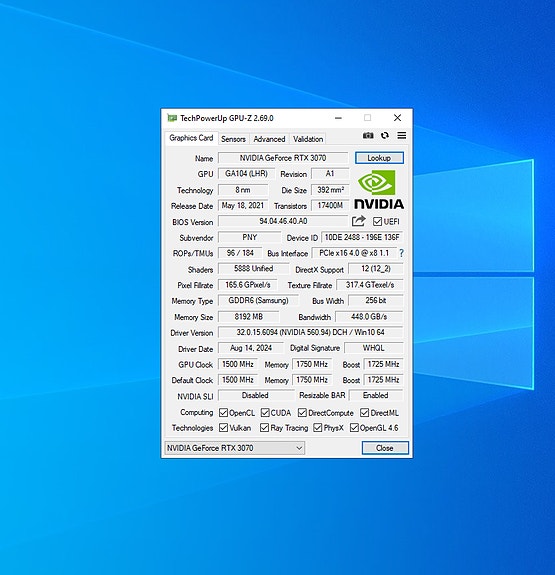This screenshot has width=555, height=575.
Task: Toggle the PhysX checkbox
Action: [318, 428]
